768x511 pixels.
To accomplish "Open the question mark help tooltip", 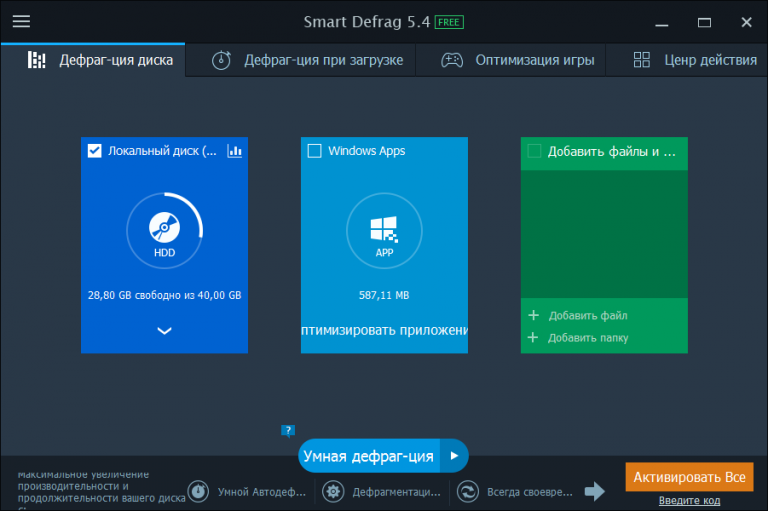I will click(288, 431).
